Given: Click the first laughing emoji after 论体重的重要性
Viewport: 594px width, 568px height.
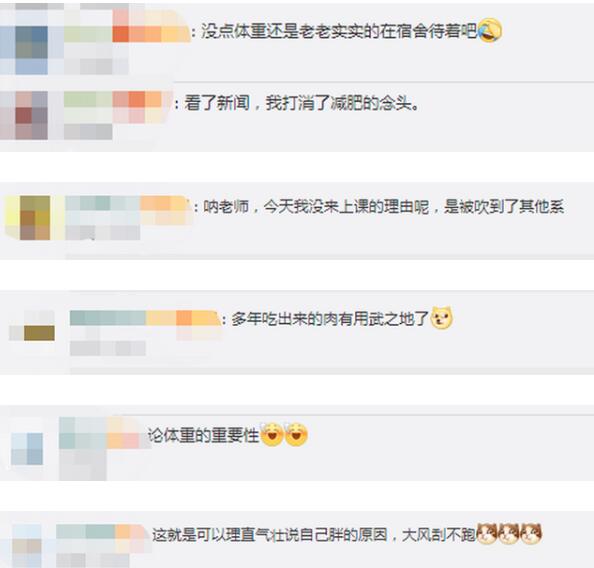Looking at the screenshot, I should [272, 434].
